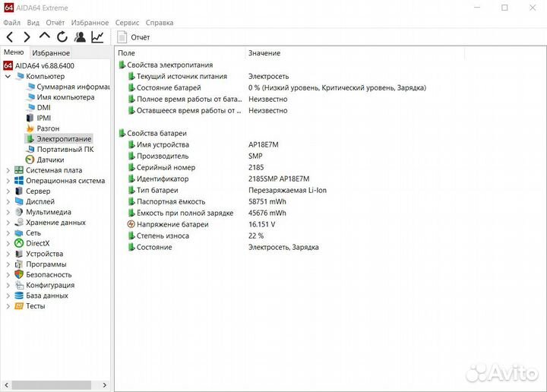Switch to the Меню tab
This screenshot has width=547, height=392.
click(x=14, y=52)
